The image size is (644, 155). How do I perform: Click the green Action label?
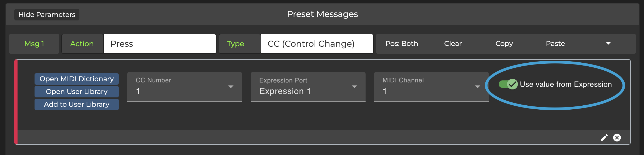[82, 44]
